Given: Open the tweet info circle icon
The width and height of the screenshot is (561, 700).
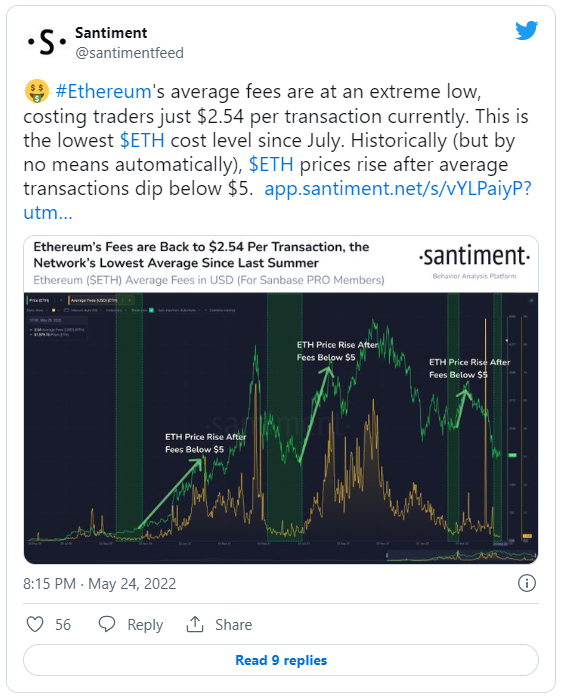Looking at the screenshot, I should (527, 583).
